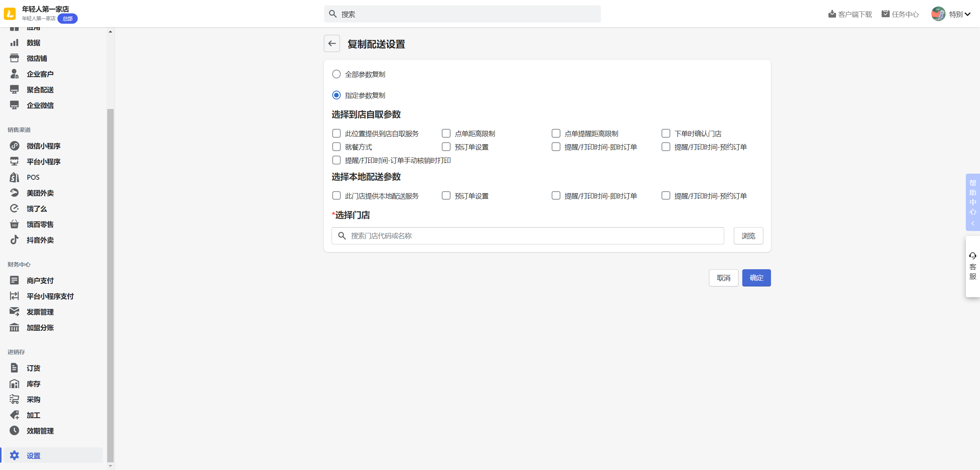Check the 点单距离限制 checkbox
Screen dimensions: 980x470
446,133
